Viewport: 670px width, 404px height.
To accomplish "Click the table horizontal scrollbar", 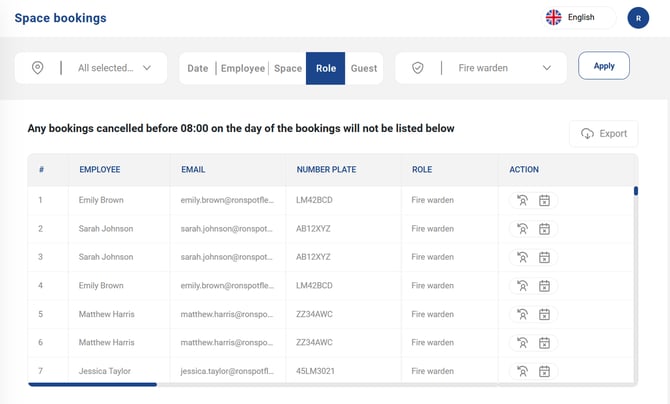I will [x=92, y=384].
